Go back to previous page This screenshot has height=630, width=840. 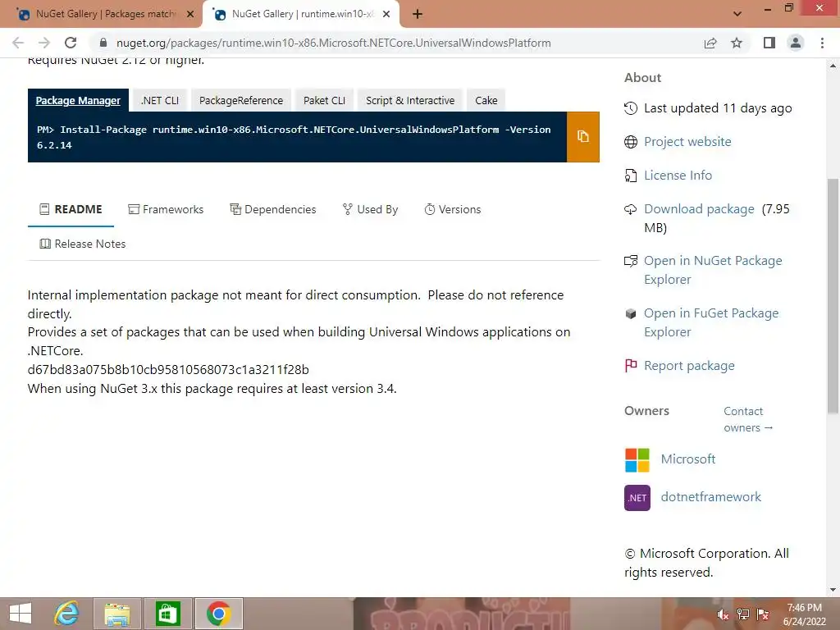18,43
